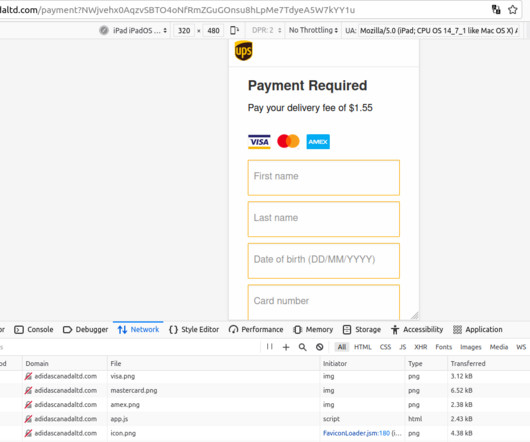Click the Mastercard logo
This screenshot has width=530, height=442.
click(x=288, y=141)
